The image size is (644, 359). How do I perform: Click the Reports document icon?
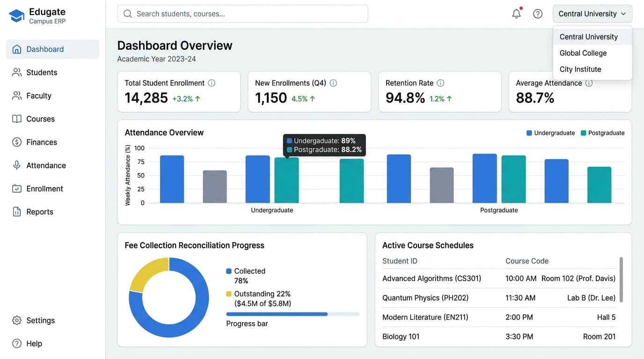17,212
